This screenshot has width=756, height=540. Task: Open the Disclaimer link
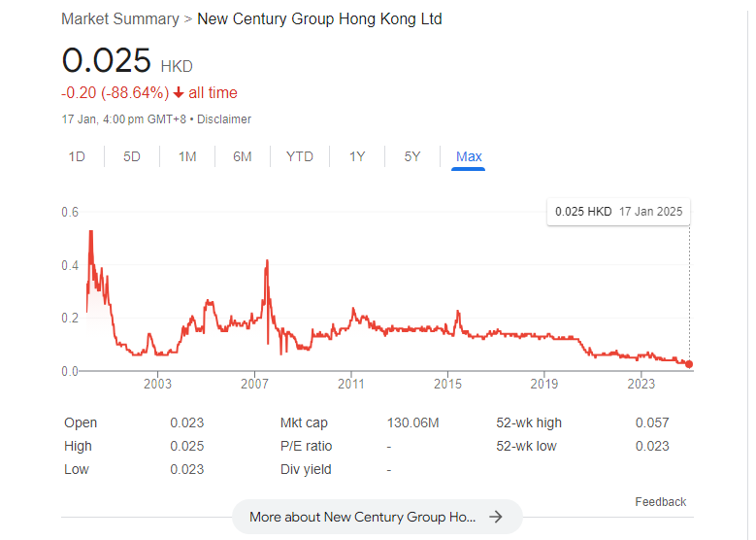tap(224, 119)
